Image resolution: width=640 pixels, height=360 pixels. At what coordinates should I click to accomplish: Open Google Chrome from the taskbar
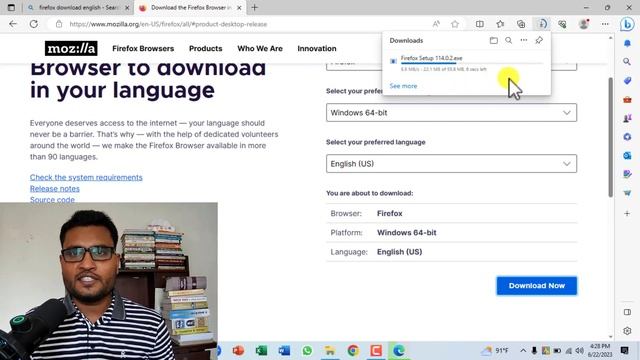(x=353, y=351)
